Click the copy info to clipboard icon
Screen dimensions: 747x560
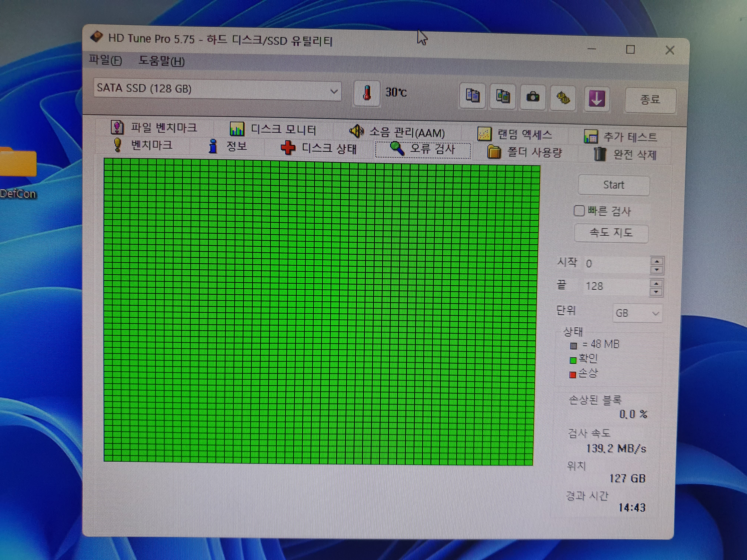(x=472, y=96)
